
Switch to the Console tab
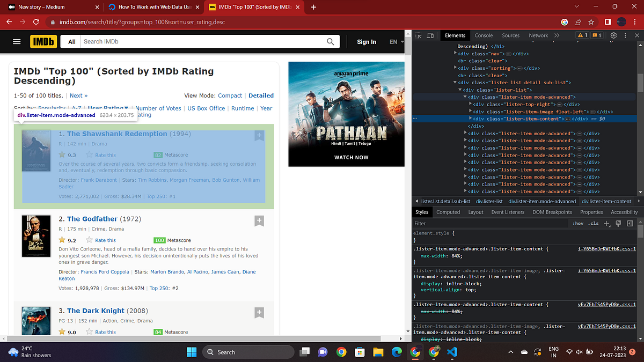pos(484,35)
